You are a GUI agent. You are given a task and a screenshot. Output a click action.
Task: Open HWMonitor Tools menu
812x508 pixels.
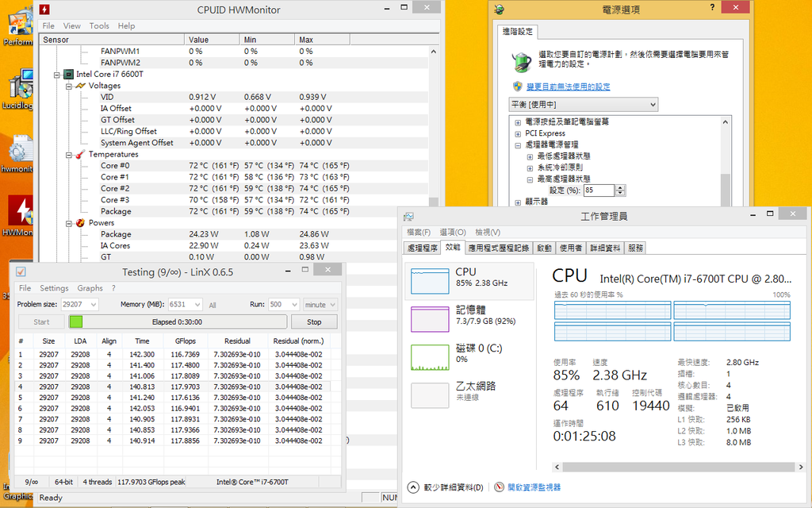[x=99, y=25]
